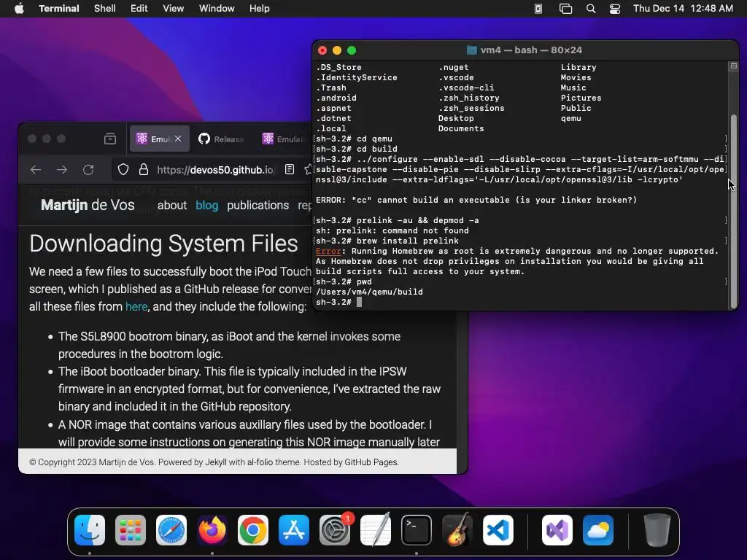This screenshot has width=747, height=560.
Task: Click the Firefox URL address field
Action: [215, 169]
